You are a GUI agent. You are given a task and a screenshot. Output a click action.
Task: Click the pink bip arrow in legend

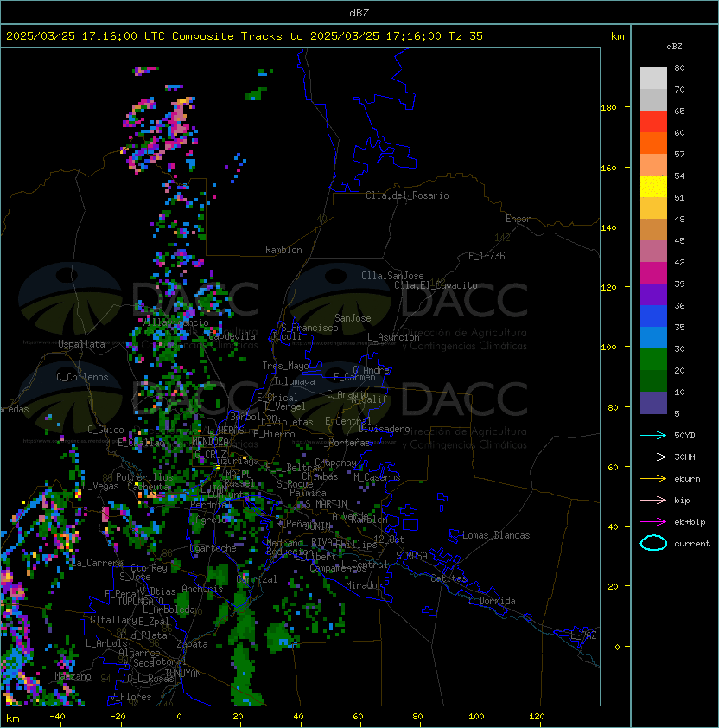[653, 500]
